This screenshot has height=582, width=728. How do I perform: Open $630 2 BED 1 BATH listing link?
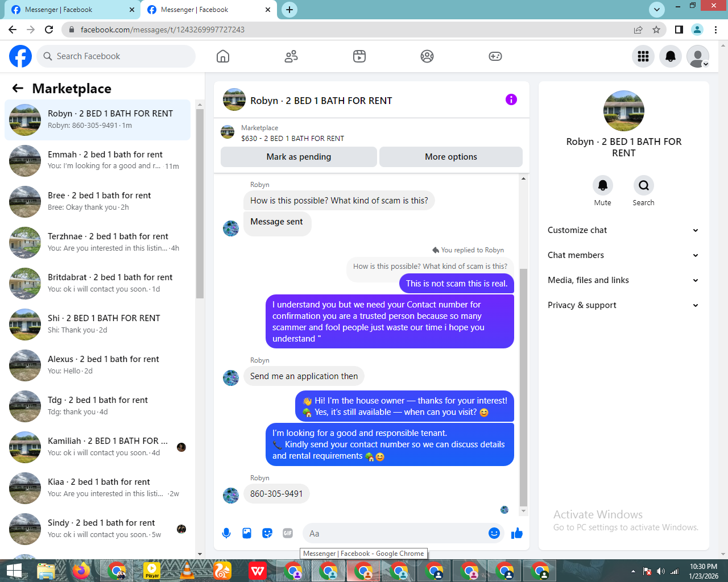click(x=292, y=138)
